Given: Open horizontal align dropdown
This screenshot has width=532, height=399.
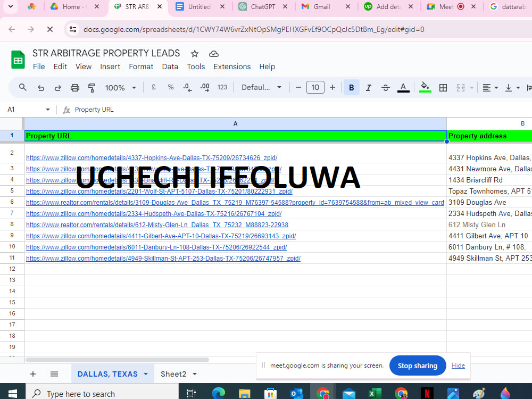Looking at the screenshot, I should click(491, 88).
